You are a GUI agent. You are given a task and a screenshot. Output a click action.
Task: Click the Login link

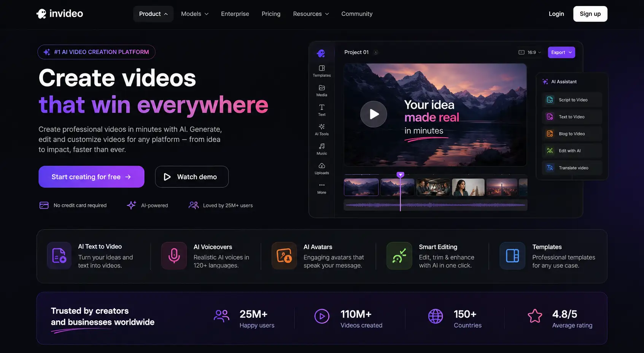[556, 14]
